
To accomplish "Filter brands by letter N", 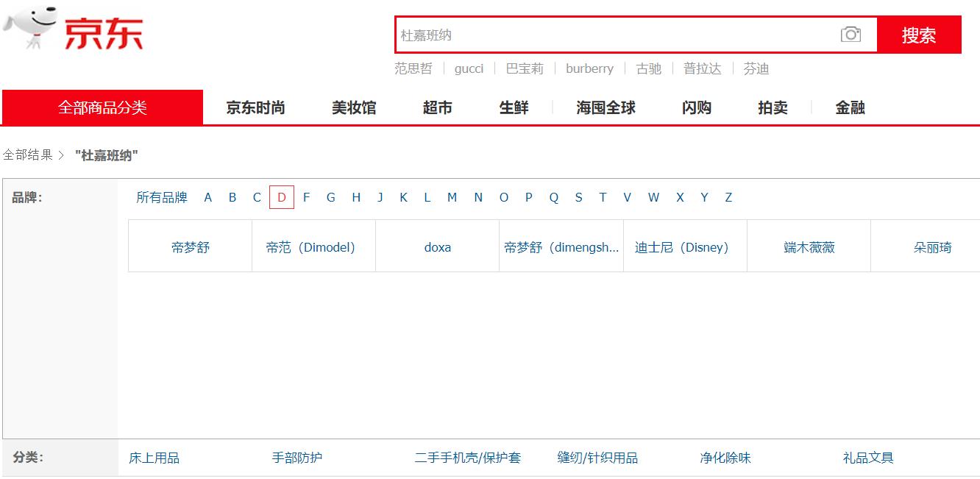I will point(478,197).
